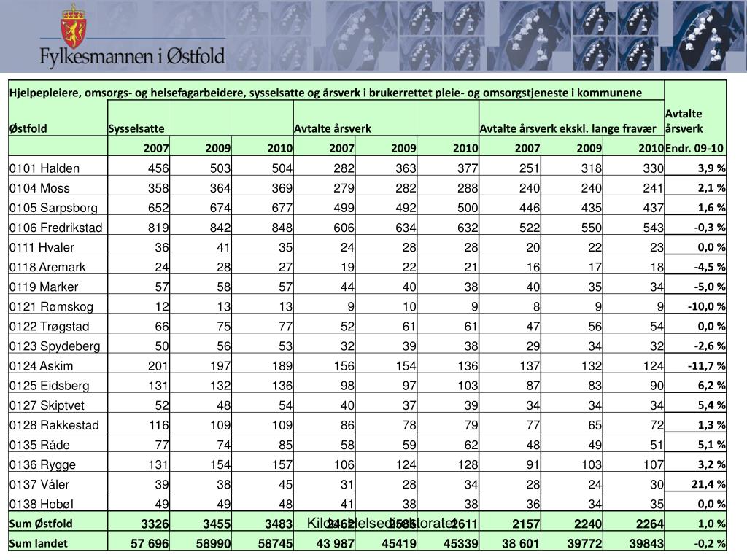
Task: Click the "0127 Skiptvet" row label
Action: tap(47, 405)
